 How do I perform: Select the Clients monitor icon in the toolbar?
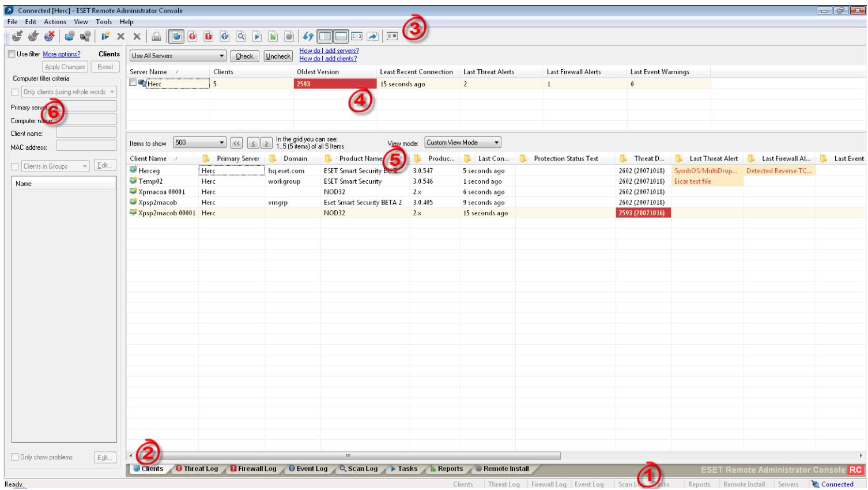tap(176, 36)
